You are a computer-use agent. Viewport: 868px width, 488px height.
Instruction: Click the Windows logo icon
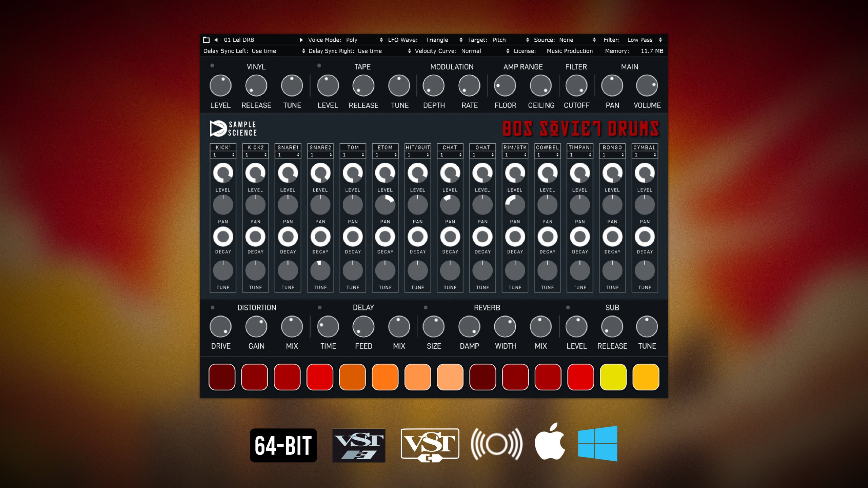pos(597,443)
